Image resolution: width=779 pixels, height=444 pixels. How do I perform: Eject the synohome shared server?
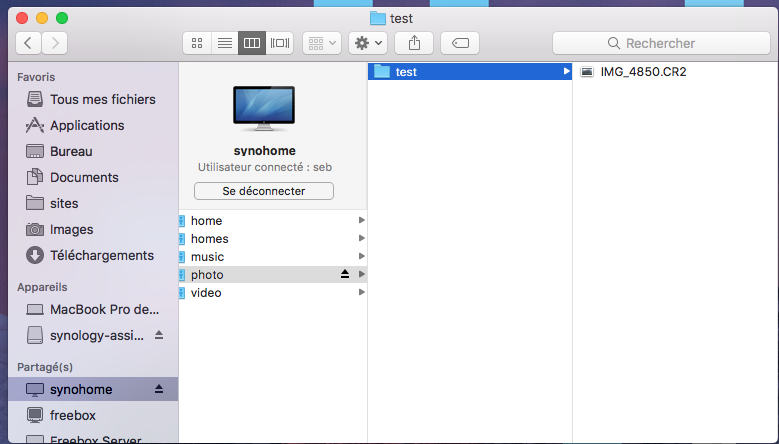[x=158, y=389]
